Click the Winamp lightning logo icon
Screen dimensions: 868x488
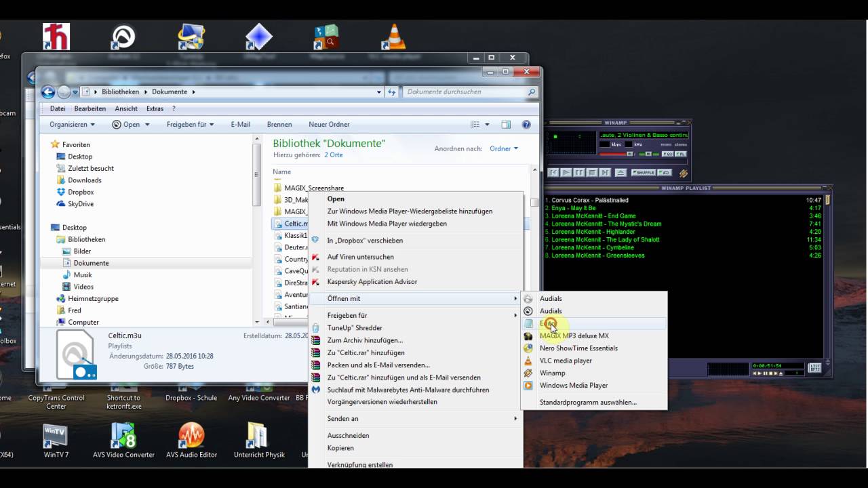[684, 174]
